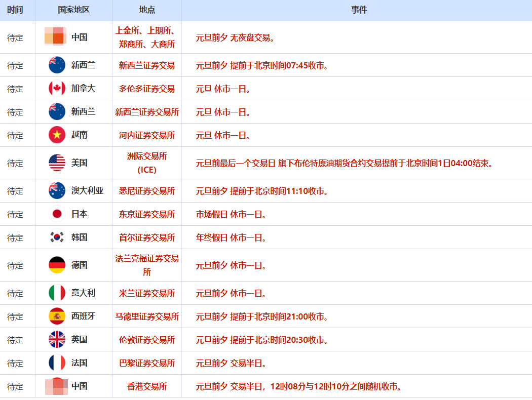Click the France flag icon
Image resolution: width=532 pixels, height=400 pixels.
(x=57, y=363)
